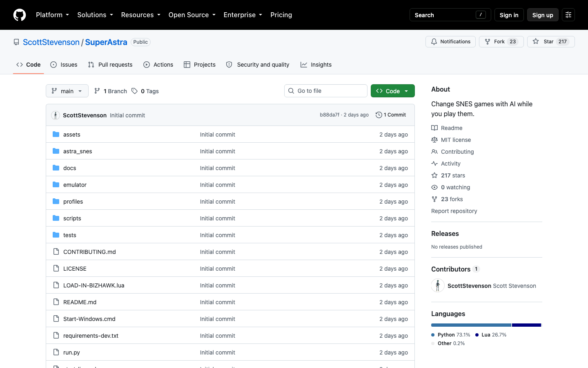
Task: Open the emulator folder
Action: coord(75,185)
